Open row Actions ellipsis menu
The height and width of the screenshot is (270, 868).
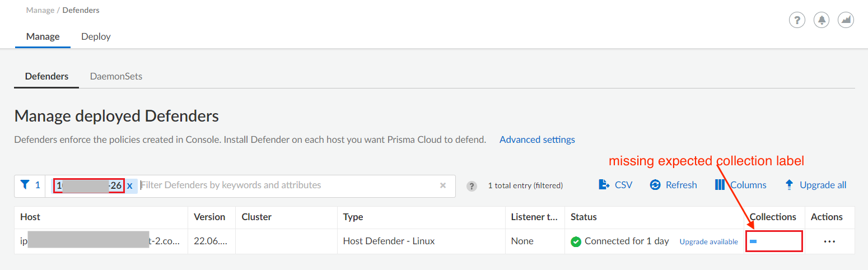829,241
